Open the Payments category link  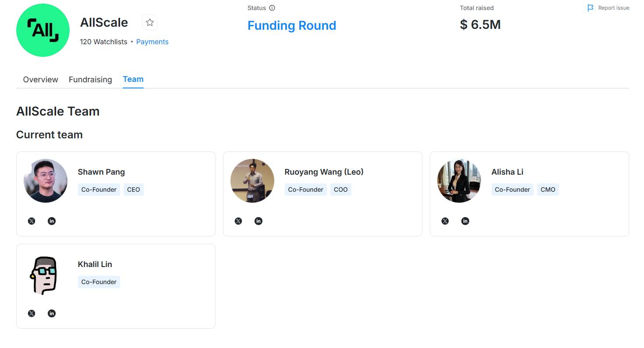coord(152,42)
